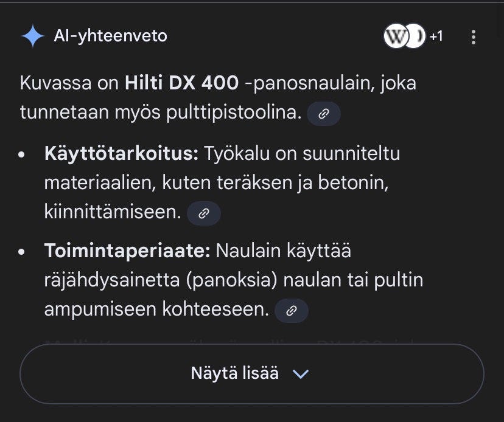This screenshot has height=422, width=504.
Task: View the +1 additional sources badge
Action: click(x=436, y=36)
